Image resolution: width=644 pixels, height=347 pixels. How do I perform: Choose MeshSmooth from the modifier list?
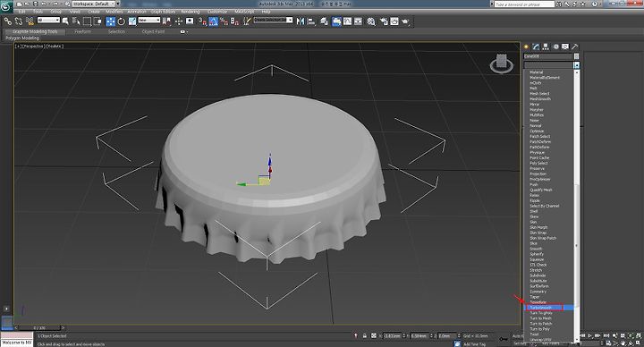coord(540,99)
